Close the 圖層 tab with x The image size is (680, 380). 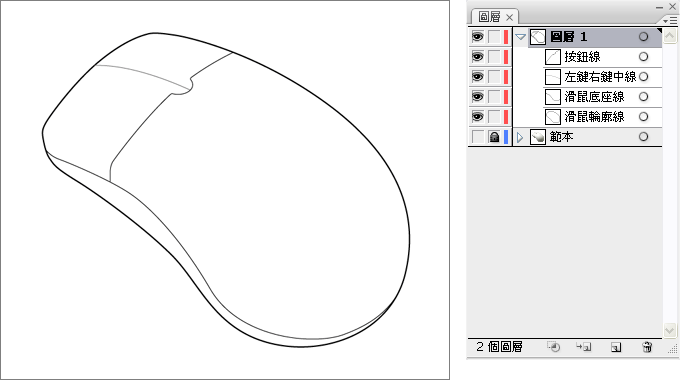click(510, 17)
